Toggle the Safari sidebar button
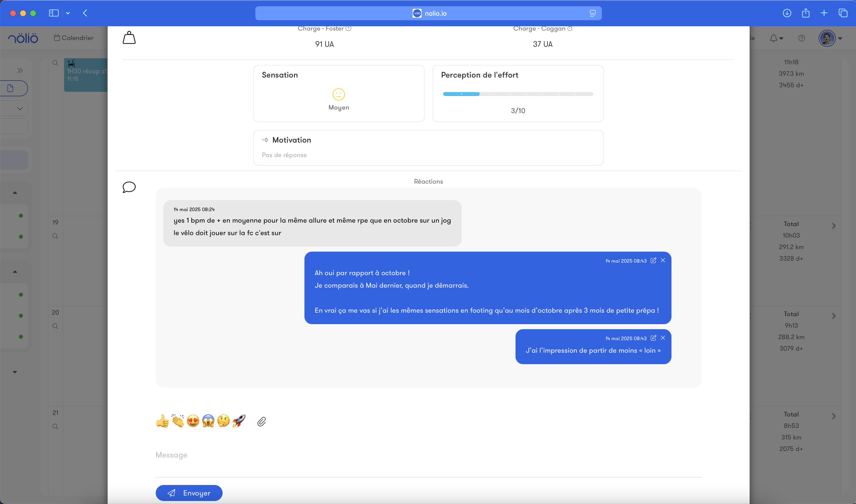Image resolution: width=856 pixels, height=504 pixels. (x=54, y=13)
